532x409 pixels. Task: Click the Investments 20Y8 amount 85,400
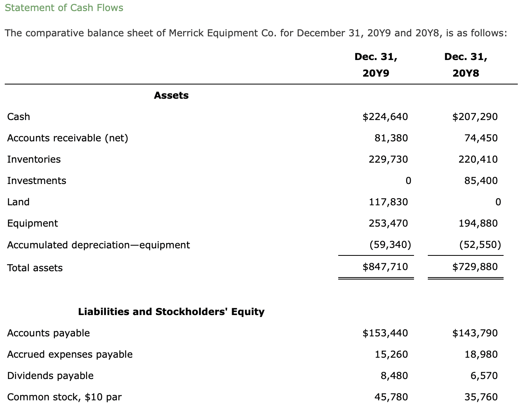coord(481,180)
